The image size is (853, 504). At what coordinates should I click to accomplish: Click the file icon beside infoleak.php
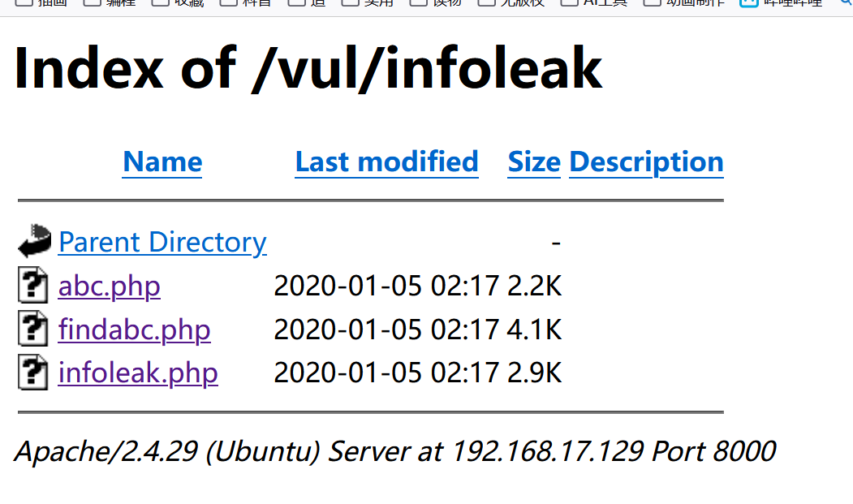(32, 373)
